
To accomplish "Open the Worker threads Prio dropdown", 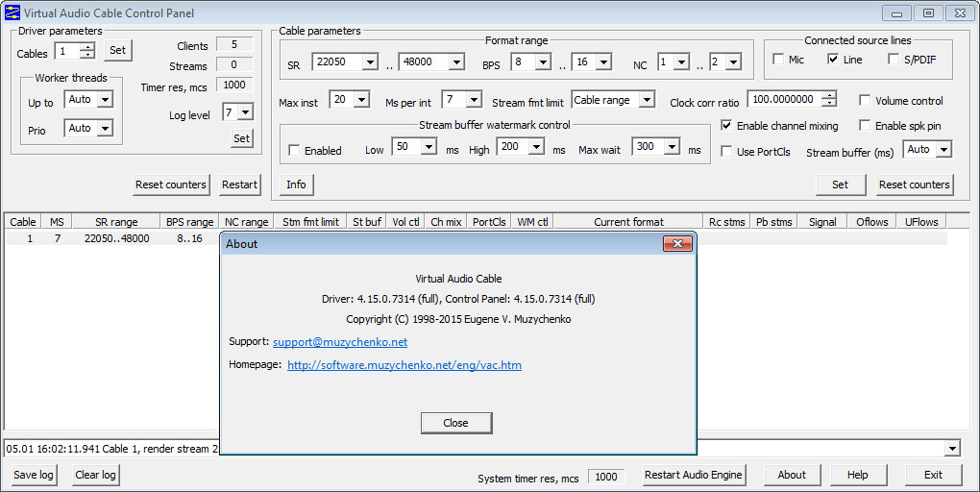I will tap(105, 128).
